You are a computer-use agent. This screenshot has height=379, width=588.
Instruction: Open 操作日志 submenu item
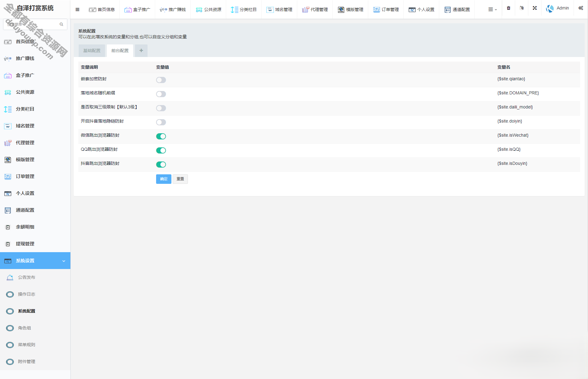(35, 294)
